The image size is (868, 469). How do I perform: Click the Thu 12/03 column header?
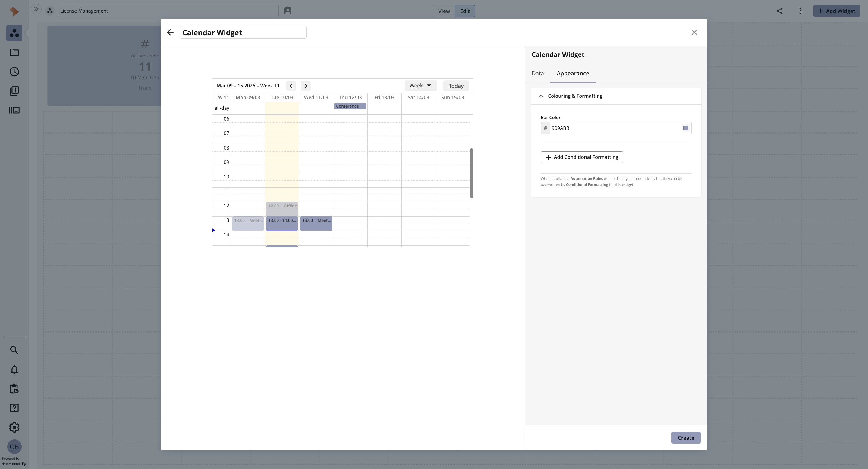(350, 97)
